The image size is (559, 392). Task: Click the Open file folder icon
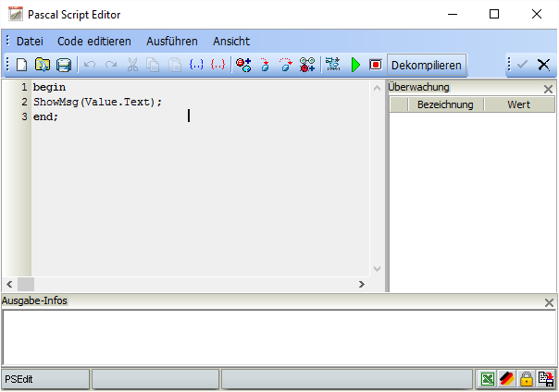tap(43, 65)
